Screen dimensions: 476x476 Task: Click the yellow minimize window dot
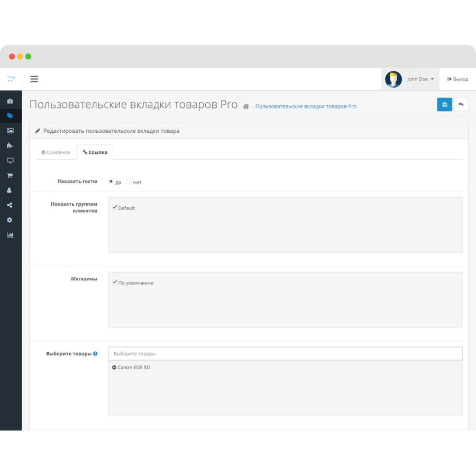20,57
